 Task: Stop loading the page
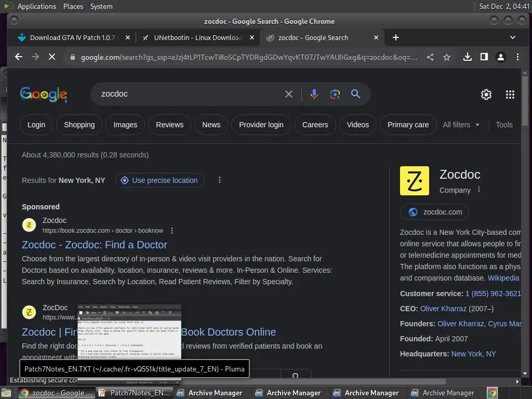pos(52,57)
